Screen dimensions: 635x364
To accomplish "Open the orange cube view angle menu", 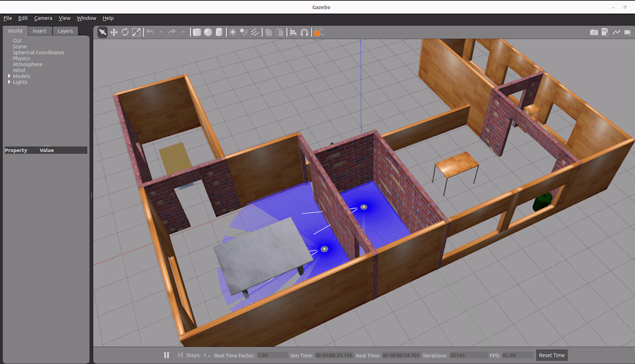I will tap(318, 32).
